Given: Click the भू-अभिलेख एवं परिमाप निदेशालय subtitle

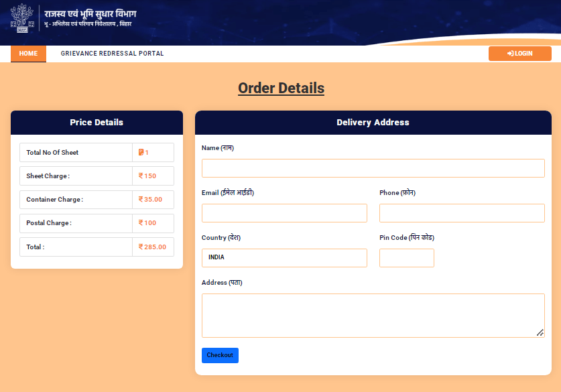Looking at the screenshot, I should tap(88, 24).
